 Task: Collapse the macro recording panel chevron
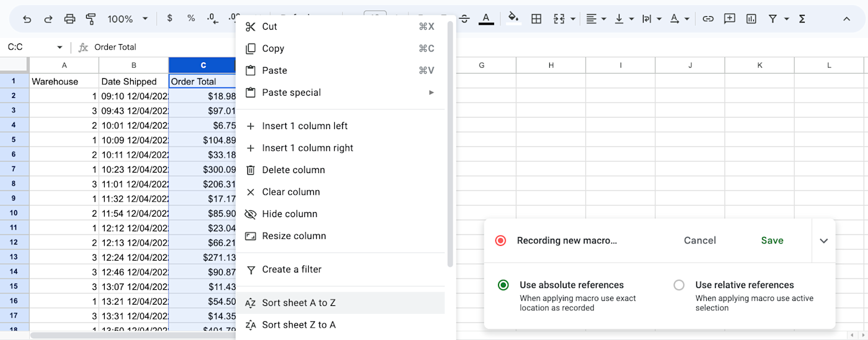pos(823,241)
